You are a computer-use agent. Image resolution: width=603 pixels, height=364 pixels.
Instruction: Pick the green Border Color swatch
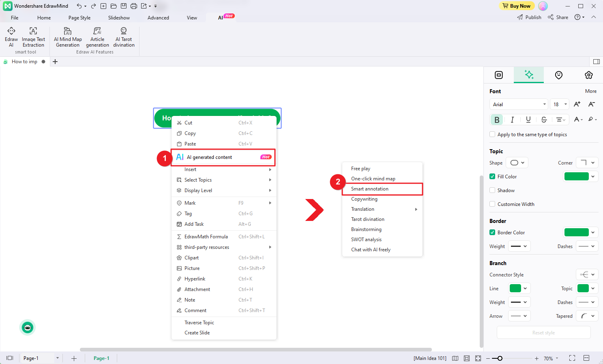(x=576, y=232)
